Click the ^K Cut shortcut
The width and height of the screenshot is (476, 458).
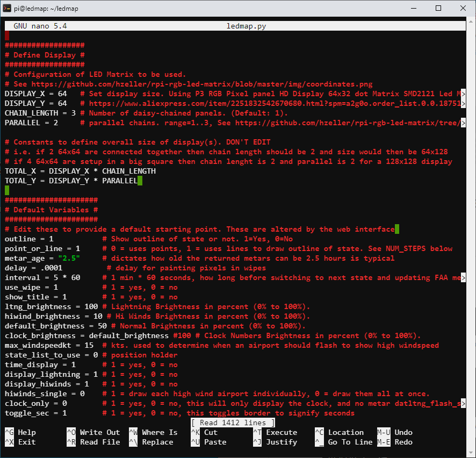(204, 432)
